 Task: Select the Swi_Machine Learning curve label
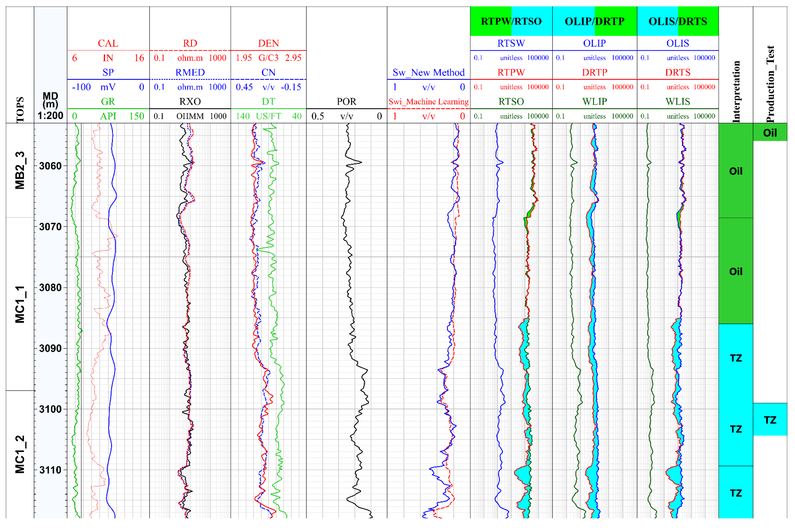[428, 101]
